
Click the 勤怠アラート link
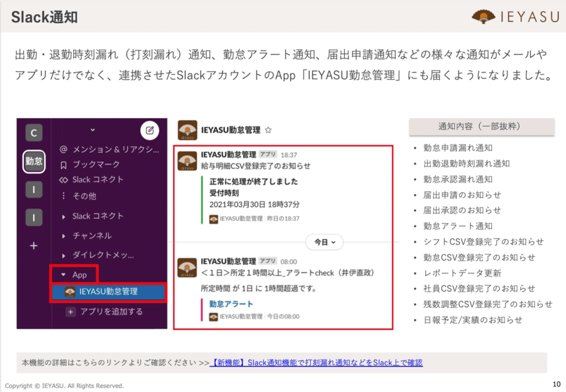pos(231,304)
